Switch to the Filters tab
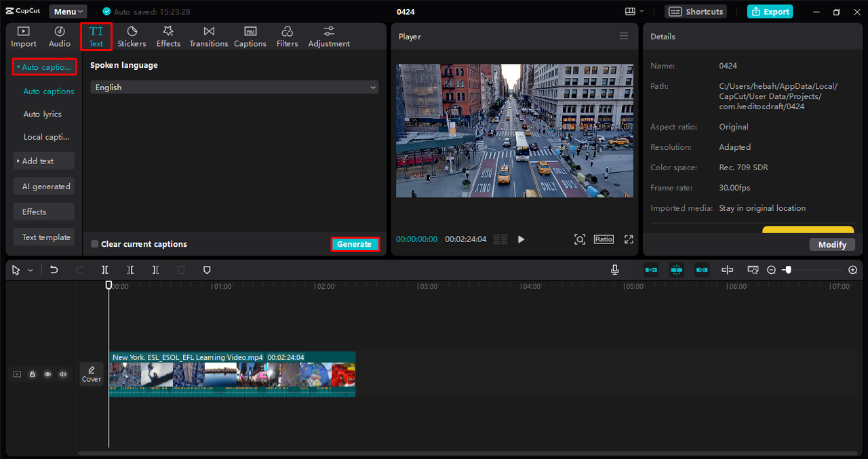Viewport: 868px width, 459px height. click(x=287, y=37)
